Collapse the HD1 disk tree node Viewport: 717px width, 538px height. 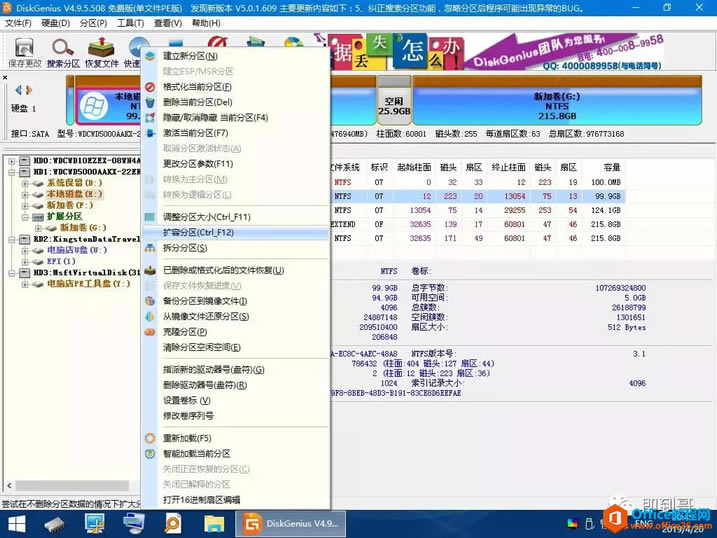tap(11, 172)
